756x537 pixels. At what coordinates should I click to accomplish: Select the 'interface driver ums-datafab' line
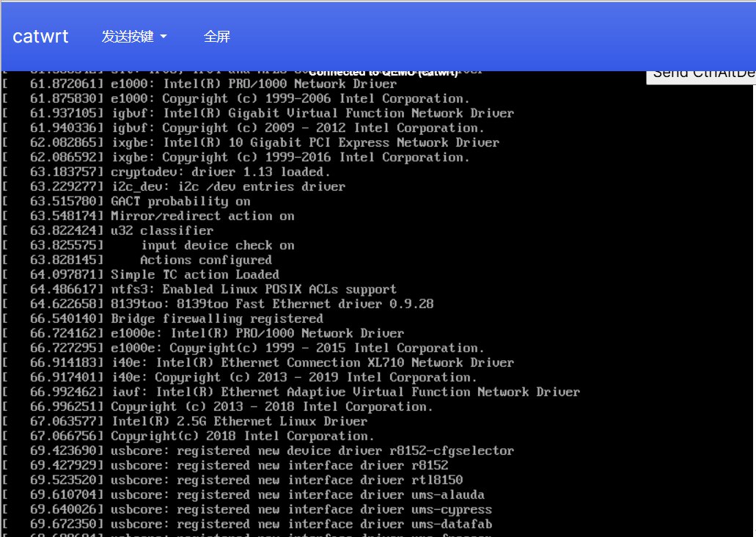247,525
